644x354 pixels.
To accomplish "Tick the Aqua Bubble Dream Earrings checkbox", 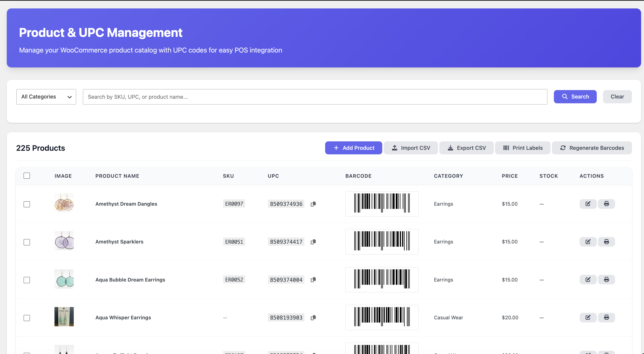I will tap(27, 280).
